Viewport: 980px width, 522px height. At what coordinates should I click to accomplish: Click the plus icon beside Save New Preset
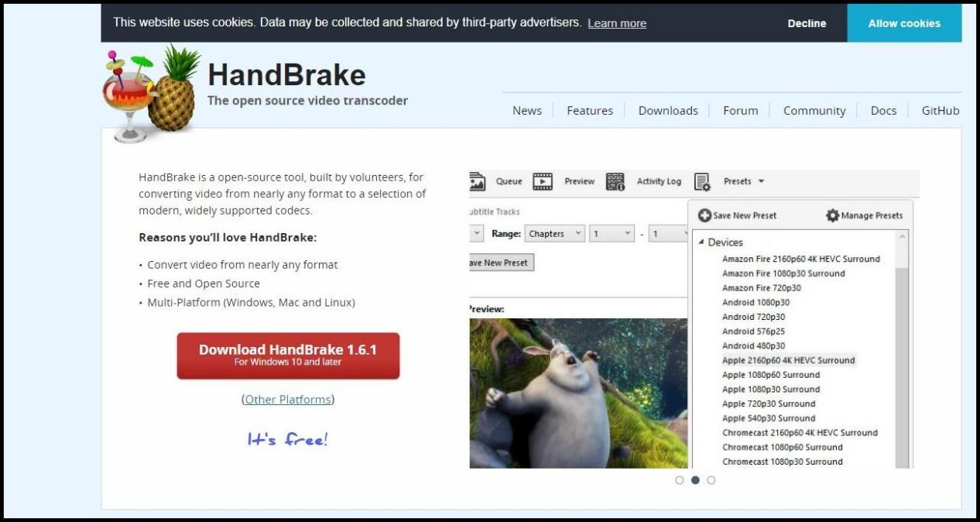(x=704, y=215)
